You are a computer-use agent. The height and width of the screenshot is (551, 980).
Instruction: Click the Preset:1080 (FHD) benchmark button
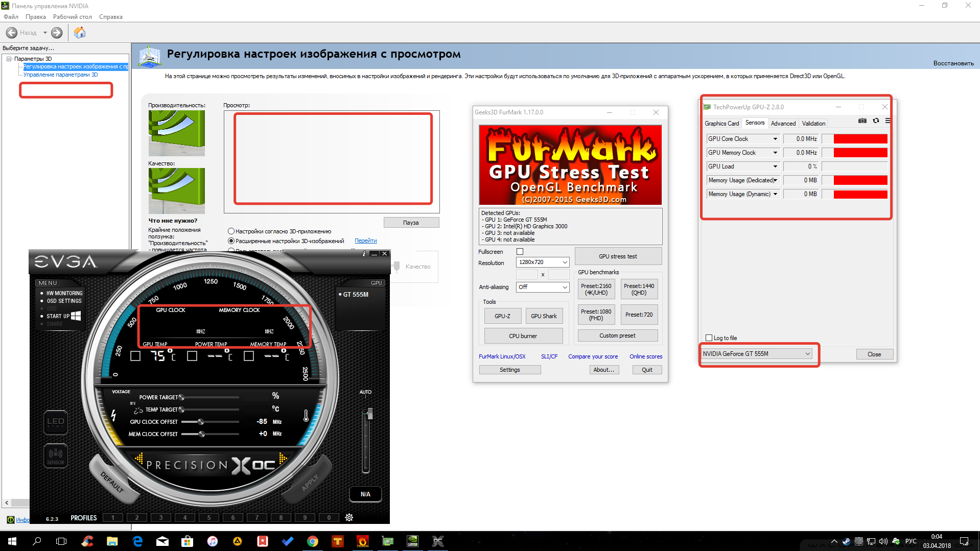pyautogui.click(x=596, y=315)
